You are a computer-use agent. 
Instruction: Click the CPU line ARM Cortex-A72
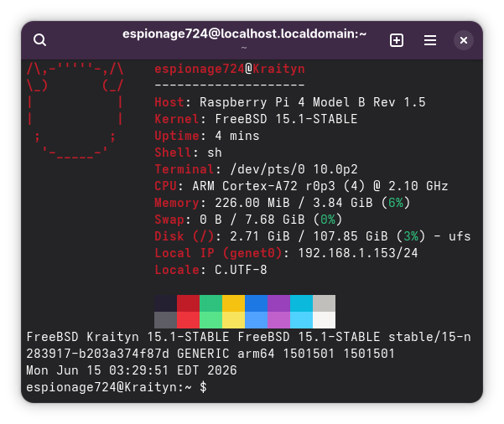tap(301, 186)
